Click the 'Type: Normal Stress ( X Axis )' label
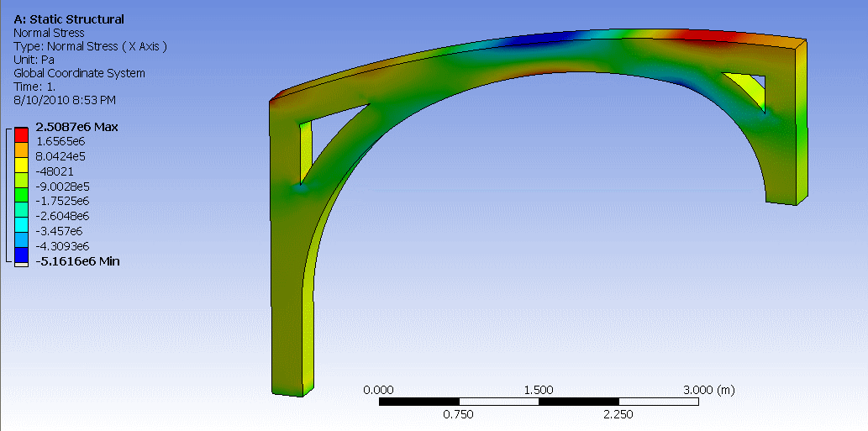868x431 pixels. pyautogui.click(x=90, y=46)
